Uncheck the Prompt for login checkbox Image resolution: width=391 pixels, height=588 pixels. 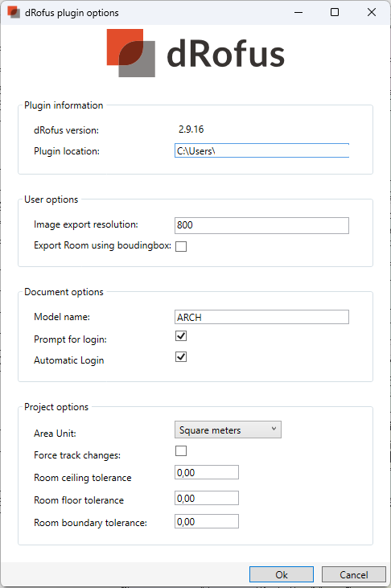[181, 336]
